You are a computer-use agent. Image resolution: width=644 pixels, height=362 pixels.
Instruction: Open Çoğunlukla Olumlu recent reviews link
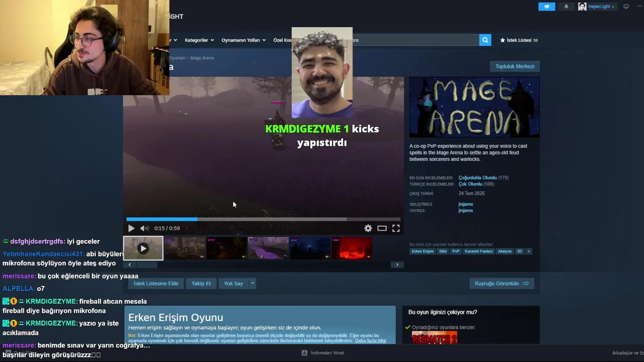coord(477,177)
